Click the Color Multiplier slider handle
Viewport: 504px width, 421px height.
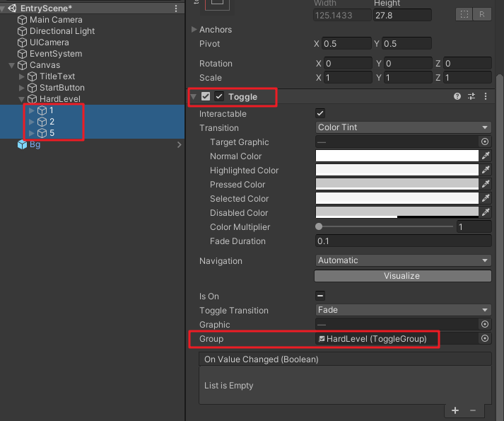click(x=319, y=226)
